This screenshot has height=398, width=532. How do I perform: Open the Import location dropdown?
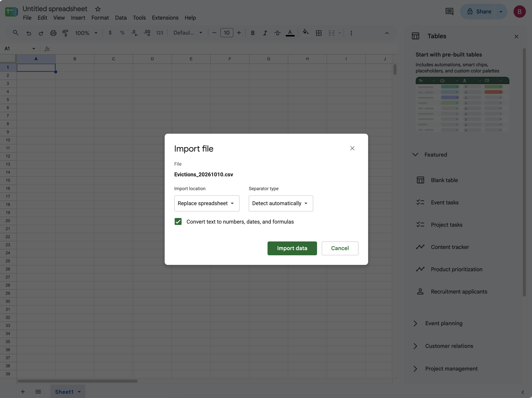207,203
